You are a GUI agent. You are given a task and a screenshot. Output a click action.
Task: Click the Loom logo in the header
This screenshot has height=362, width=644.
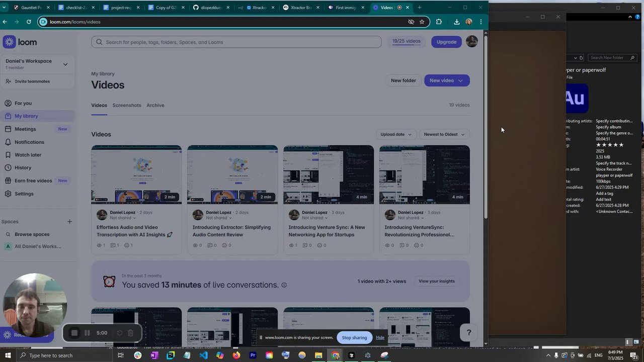pyautogui.click(x=20, y=42)
